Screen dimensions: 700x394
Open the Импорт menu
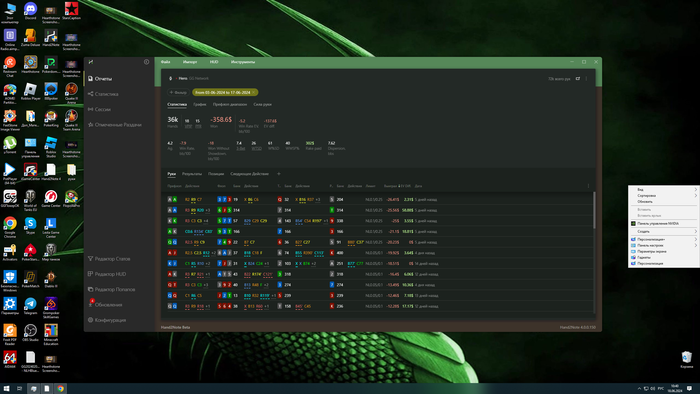tap(190, 62)
